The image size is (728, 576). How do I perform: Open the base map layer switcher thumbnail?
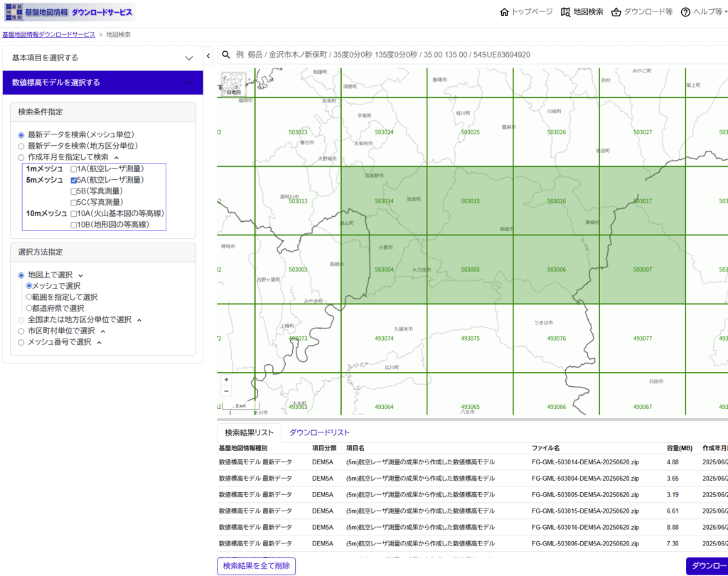[x=232, y=85]
